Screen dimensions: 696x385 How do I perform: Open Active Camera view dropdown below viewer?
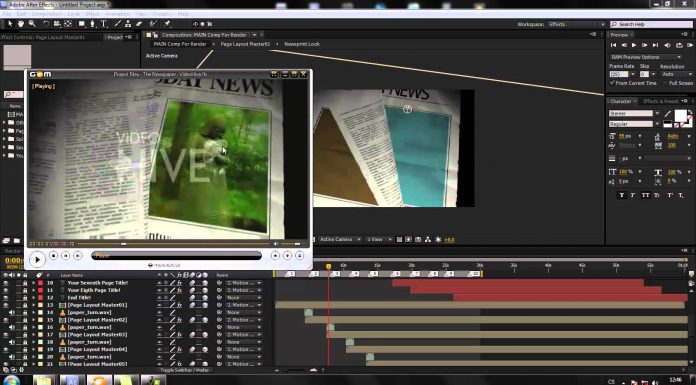coord(340,239)
